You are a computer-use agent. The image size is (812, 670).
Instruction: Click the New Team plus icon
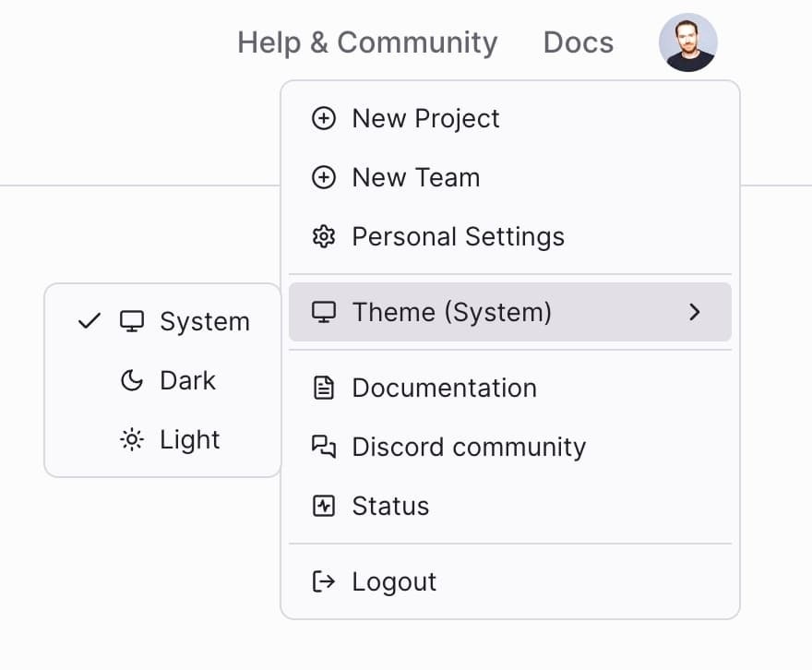click(324, 177)
